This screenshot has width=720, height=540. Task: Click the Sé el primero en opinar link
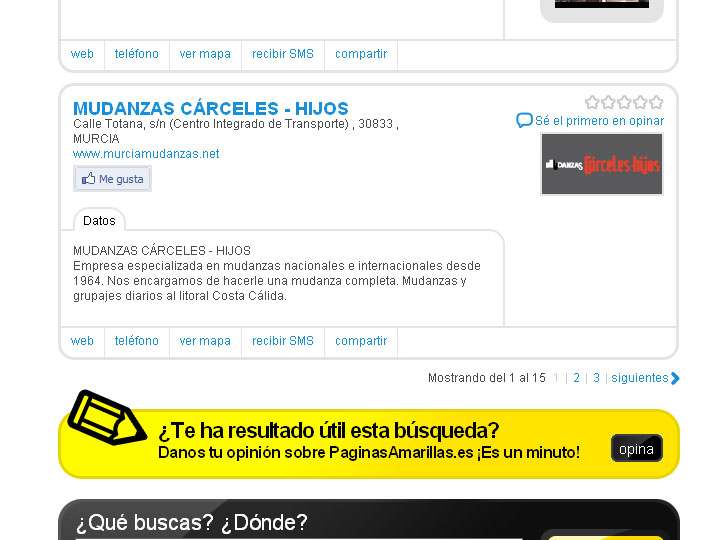pos(599,121)
